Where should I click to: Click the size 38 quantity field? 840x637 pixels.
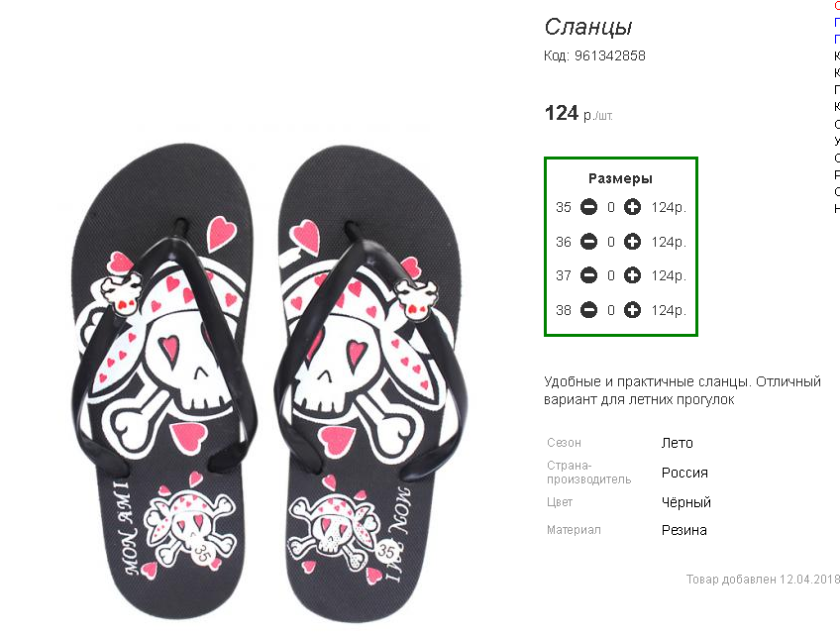coord(611,310)
